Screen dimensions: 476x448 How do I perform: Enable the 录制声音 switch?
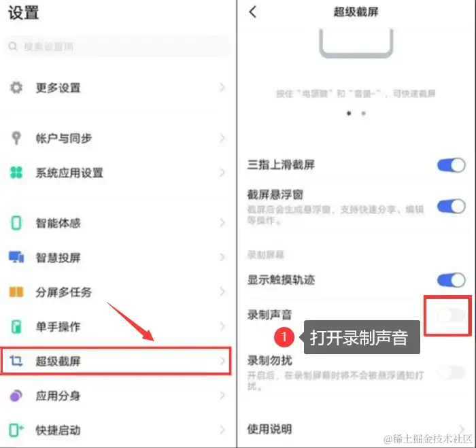tap(451, 315)
